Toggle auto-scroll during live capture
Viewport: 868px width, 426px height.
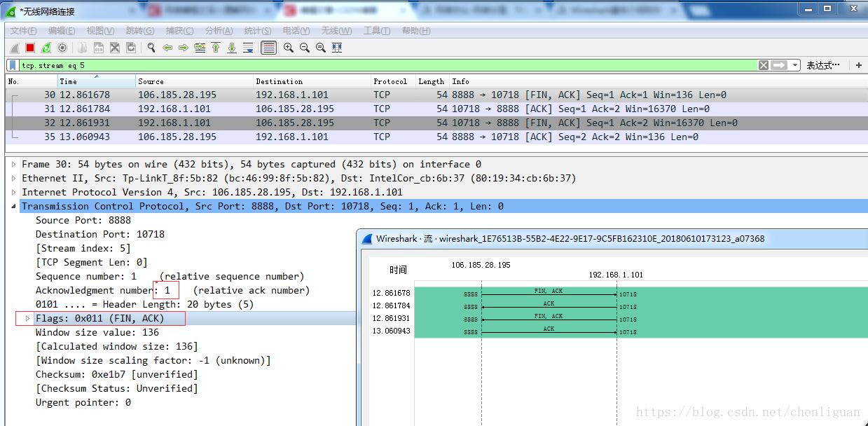pyautogui.click(x=248, y=48)
